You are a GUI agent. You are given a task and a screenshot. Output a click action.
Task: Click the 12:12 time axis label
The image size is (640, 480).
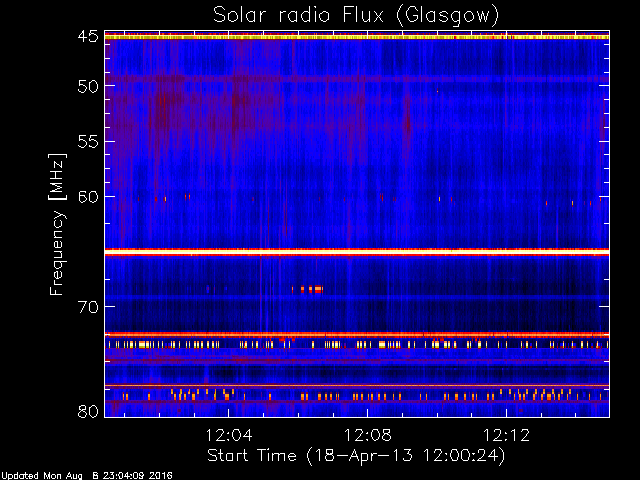507,435
